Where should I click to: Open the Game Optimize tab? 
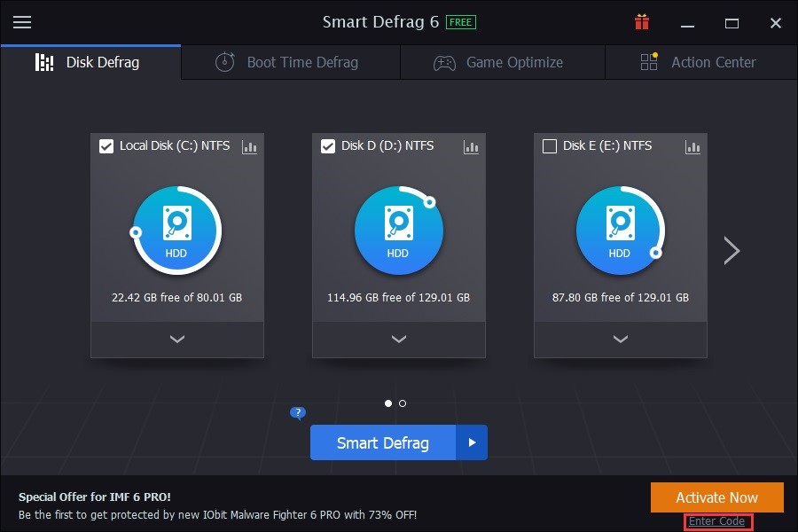[x=502, y=62]
